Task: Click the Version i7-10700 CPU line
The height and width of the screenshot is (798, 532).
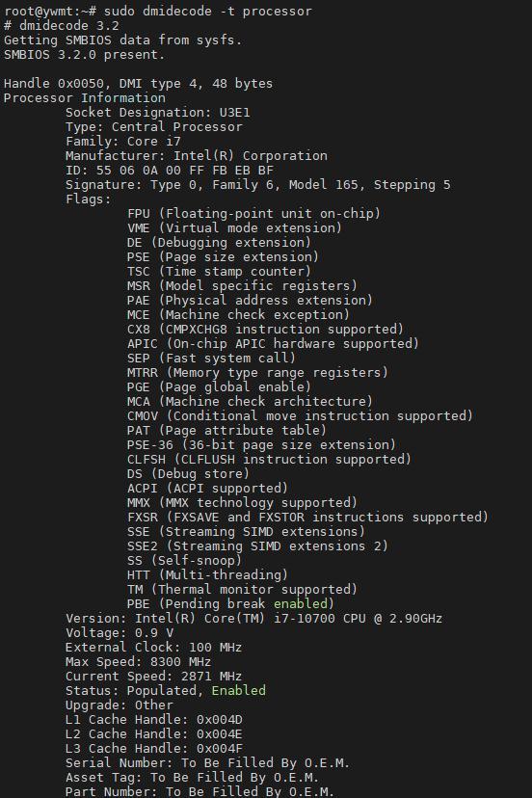Action: click(254, 619)
